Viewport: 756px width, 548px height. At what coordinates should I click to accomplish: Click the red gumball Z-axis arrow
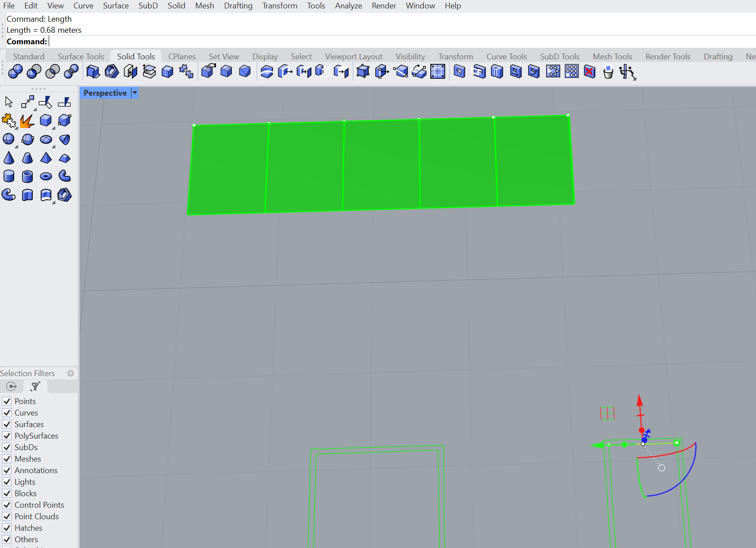click(640, 400)
